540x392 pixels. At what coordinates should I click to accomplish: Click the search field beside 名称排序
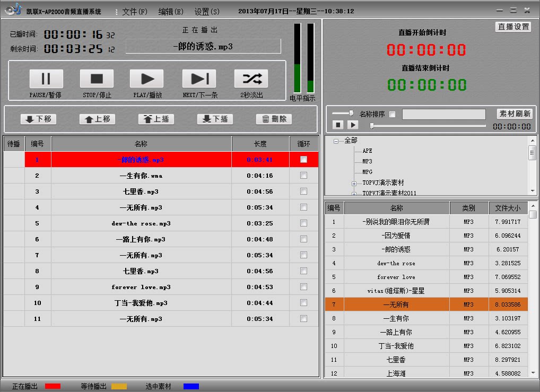coord(443,115)
